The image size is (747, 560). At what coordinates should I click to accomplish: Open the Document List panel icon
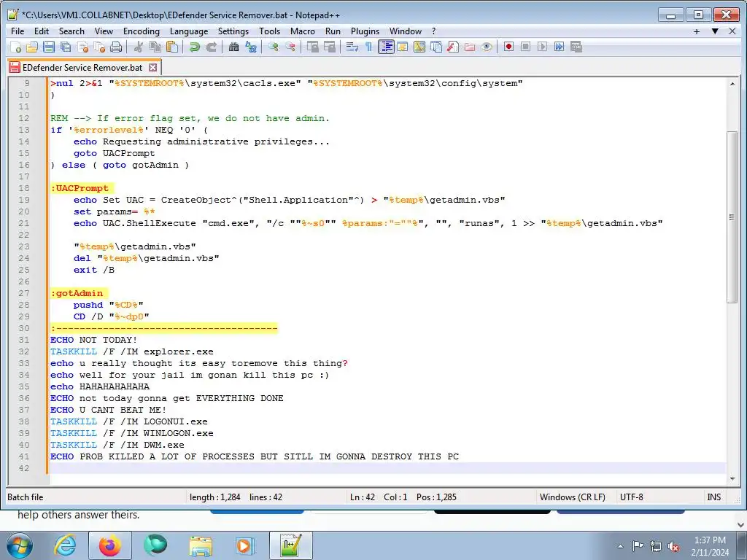436,47
